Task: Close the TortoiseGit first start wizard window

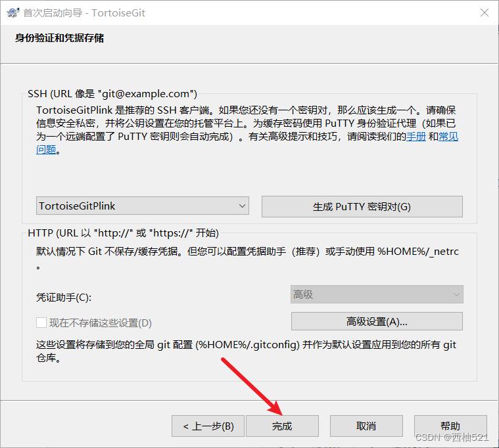Action: click(x=485, y=12)
